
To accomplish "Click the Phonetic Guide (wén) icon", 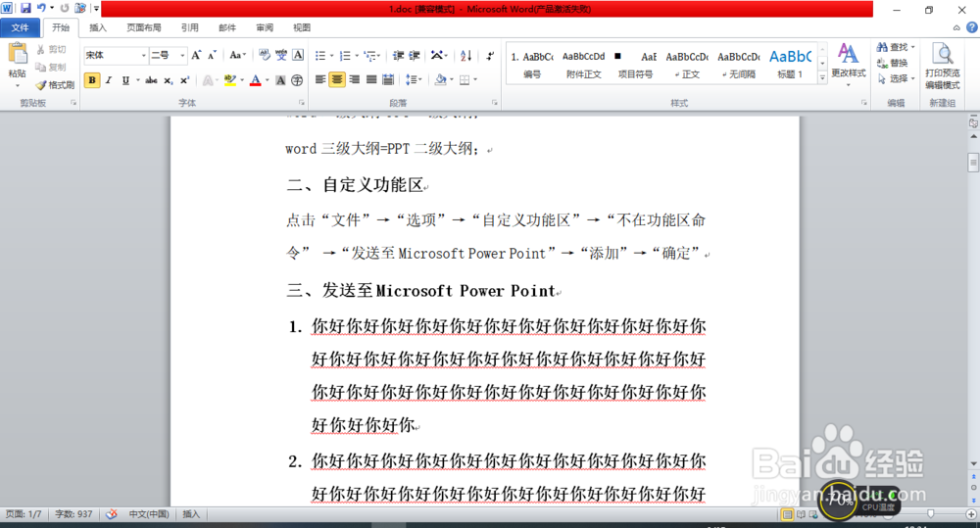I will tap(281, 56).
